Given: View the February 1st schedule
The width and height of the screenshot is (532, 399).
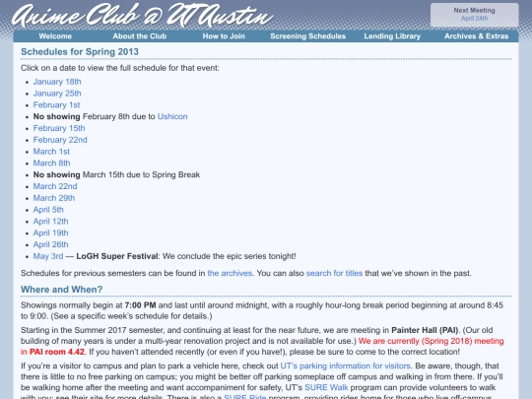Looking at the screenshot, I should pos(56,104).
